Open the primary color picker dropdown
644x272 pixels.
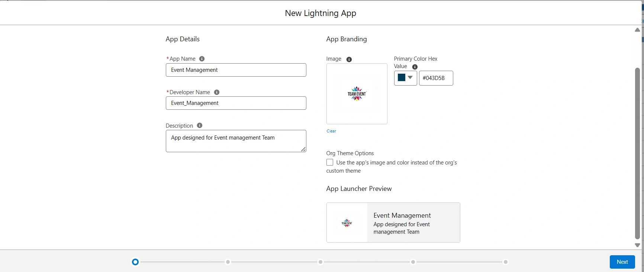(x=406, y=78)
